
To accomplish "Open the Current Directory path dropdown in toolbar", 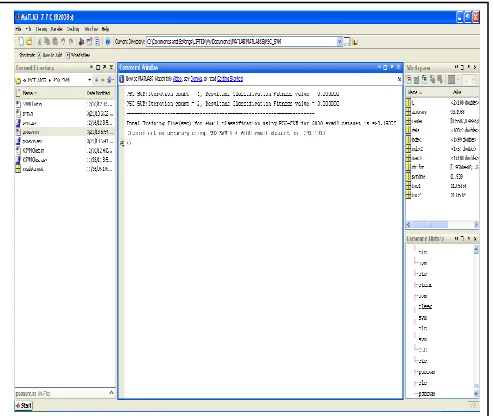I will click(339, 42).
